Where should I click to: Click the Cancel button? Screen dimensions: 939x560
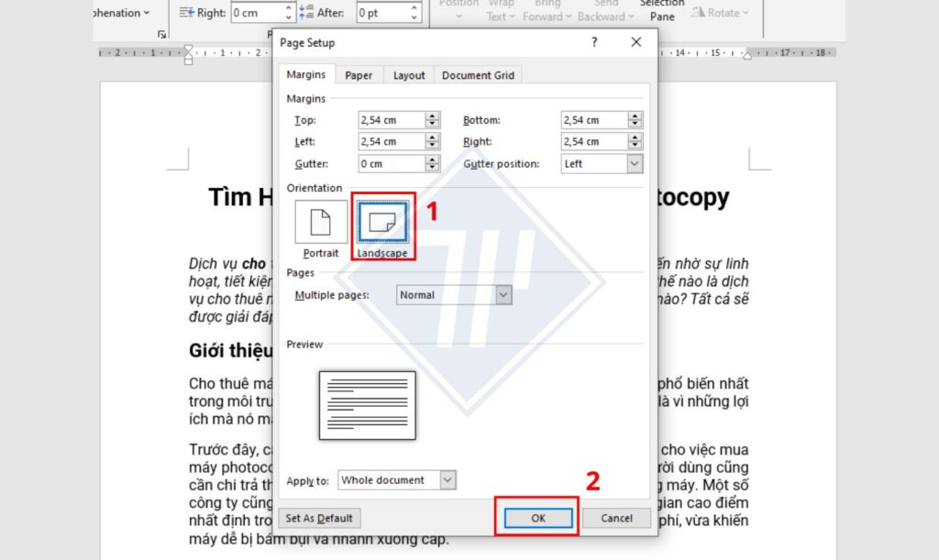tap(616, 518)
